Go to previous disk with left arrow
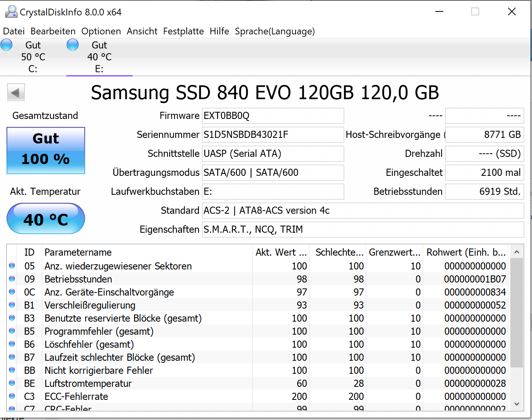 tap(16, 92)
